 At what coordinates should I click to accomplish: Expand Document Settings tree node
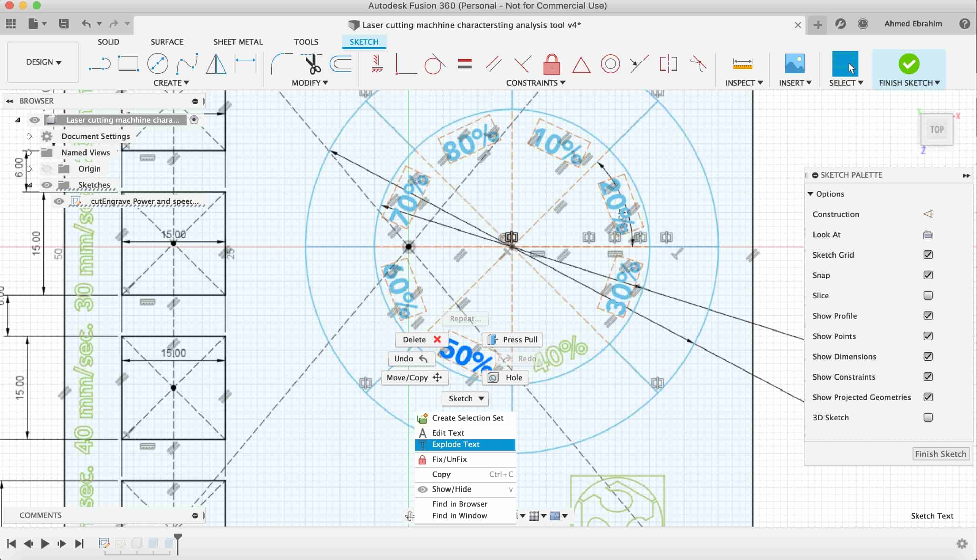point(30,136)
